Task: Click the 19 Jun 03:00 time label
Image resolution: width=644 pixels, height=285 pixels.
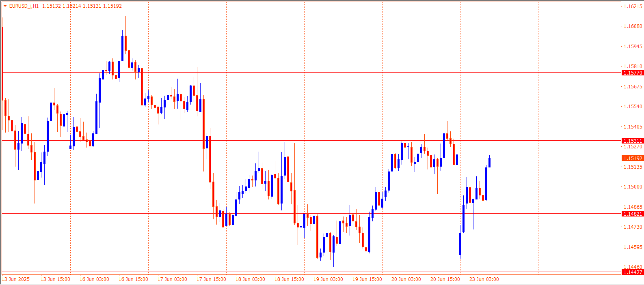Action: [x=328, y=279]
